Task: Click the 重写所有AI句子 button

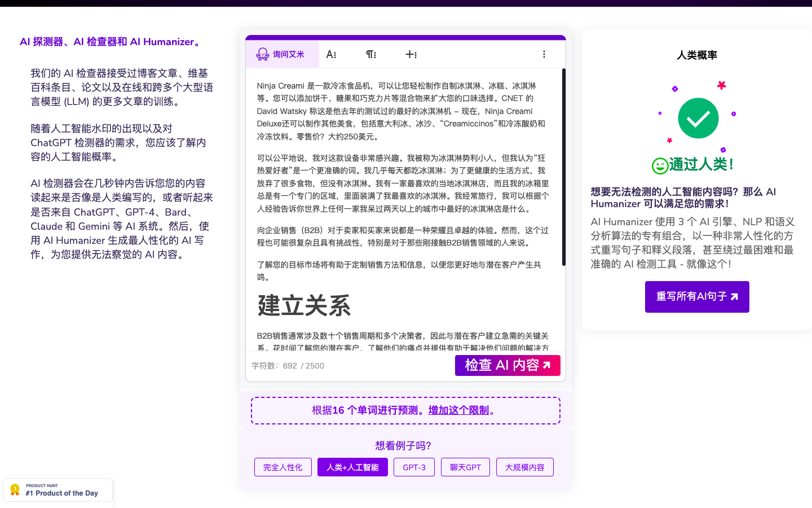Action: [697, 296]
